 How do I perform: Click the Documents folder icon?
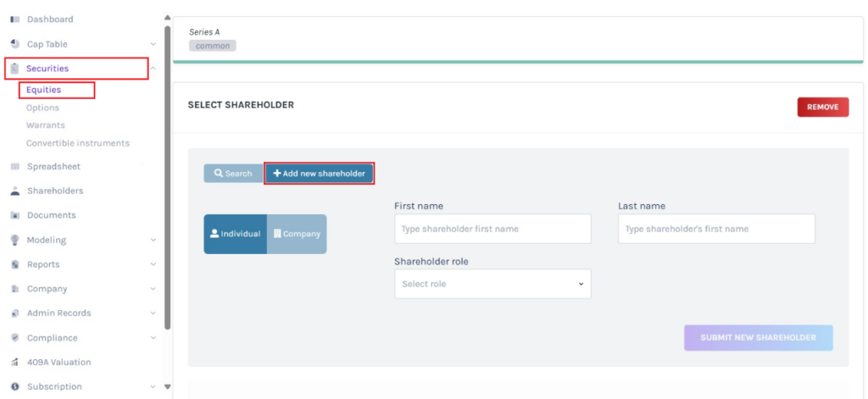(x=14, y=215)
